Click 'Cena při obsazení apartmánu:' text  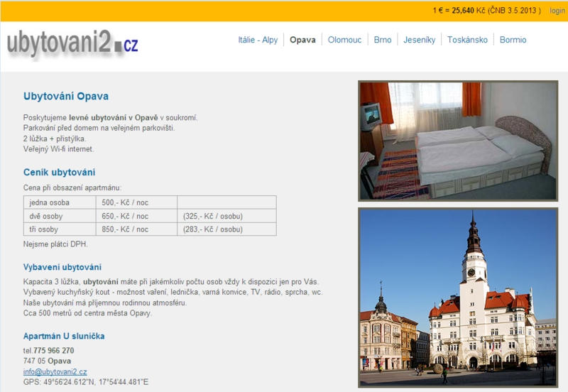[x=72, y=188]
